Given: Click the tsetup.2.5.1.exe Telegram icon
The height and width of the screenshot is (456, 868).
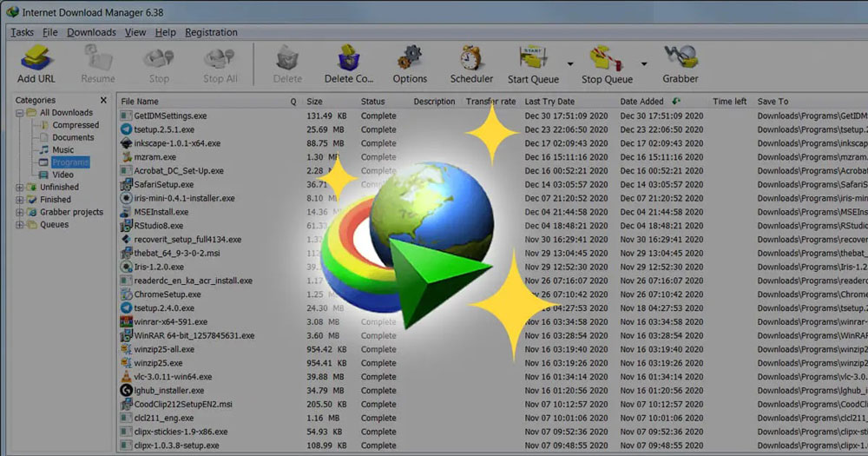Looking at the screenshot, I should point(126,129).
